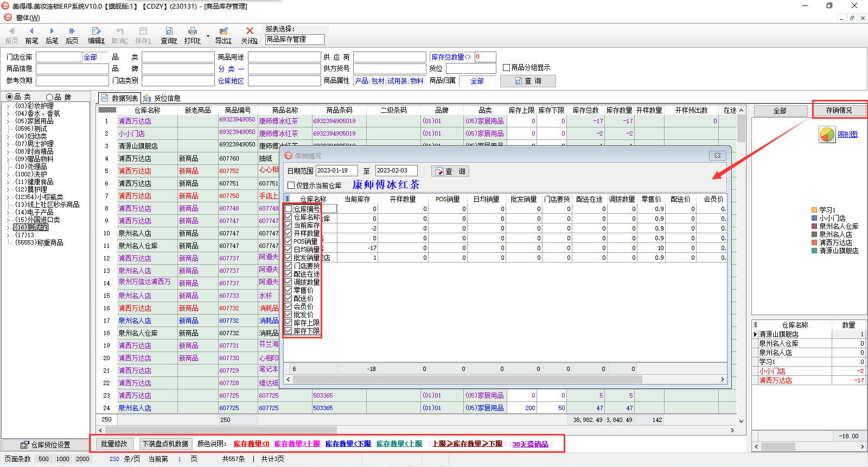The width and height of the screenshot is (868, 467).
Task: Expand the (03)彩妆护理 category node
Action: (8, 106)
